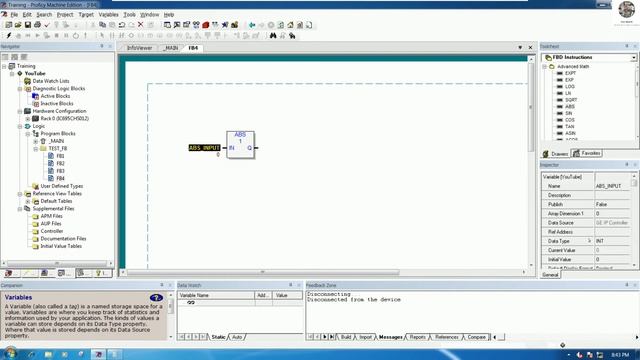
Task: Click the binoculars Find icon
Action: pyautogui.click(x=273, y=36)
